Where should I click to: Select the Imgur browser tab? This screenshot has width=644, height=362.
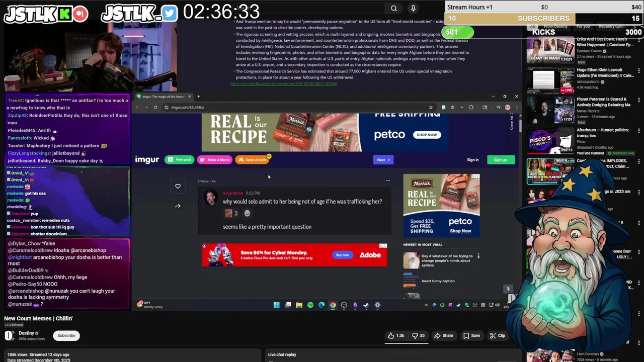pyautogui.click(x=163, y=97)
